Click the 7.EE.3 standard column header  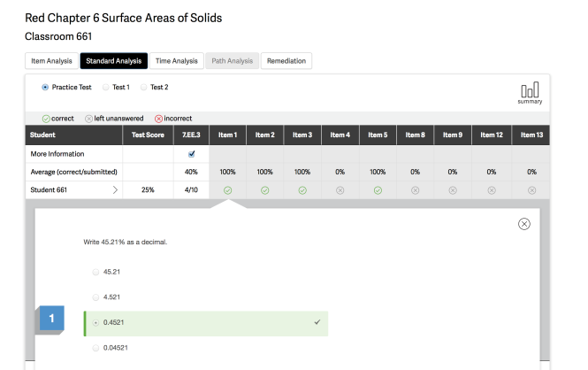point(191,135)
